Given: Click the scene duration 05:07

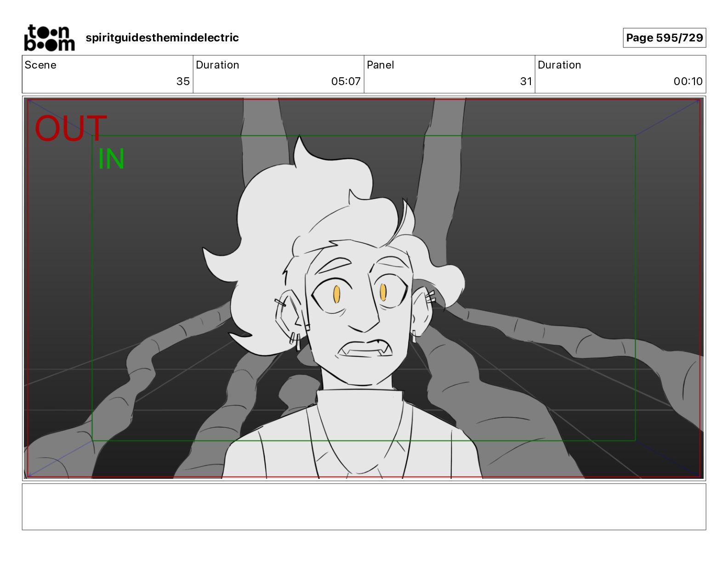Looking at the screenshot, I should (346, 81).
